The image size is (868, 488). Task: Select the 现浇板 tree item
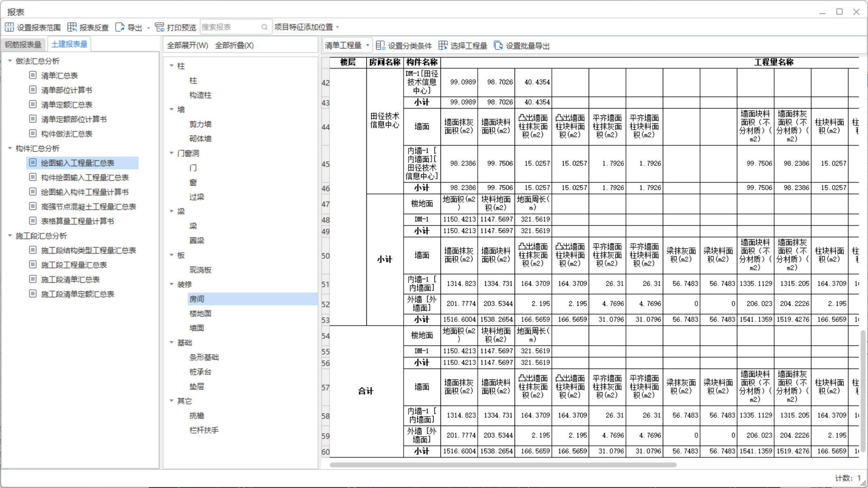click(200, 270)
